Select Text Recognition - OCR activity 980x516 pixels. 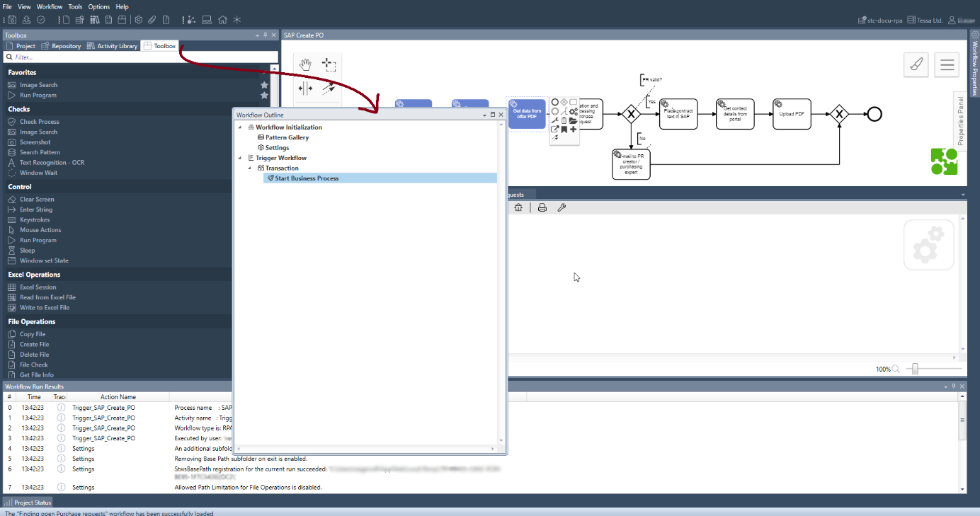52,163
